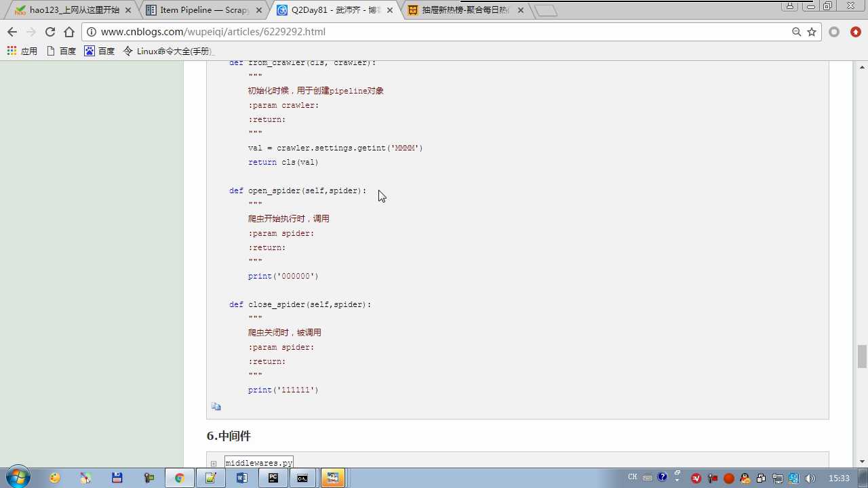Close the hao123 tab
Image resolution: width=868 pixels, height=488 pixels.
point(128,10)
